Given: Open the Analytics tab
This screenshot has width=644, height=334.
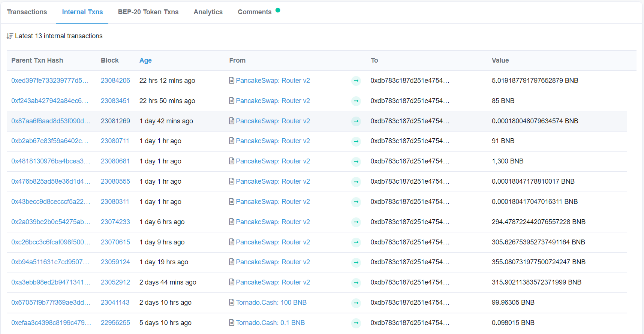Looking at the screenshot, I should pos(208,12).
